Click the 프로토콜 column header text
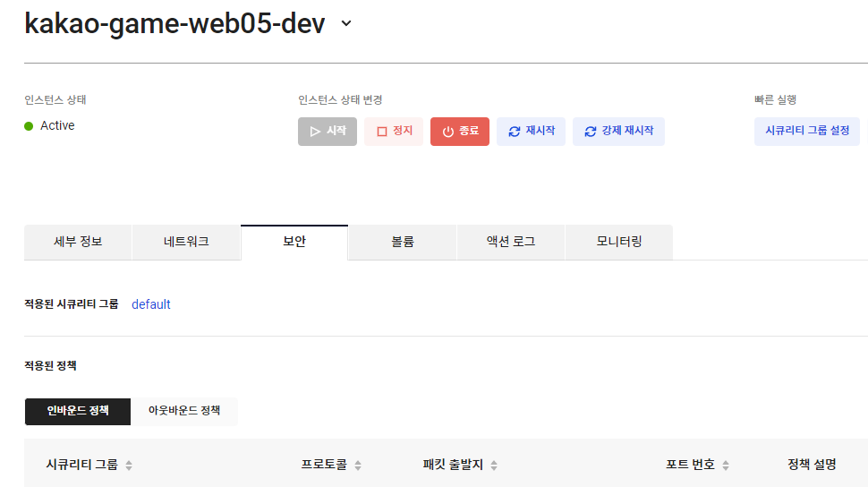 click(324, 465)
